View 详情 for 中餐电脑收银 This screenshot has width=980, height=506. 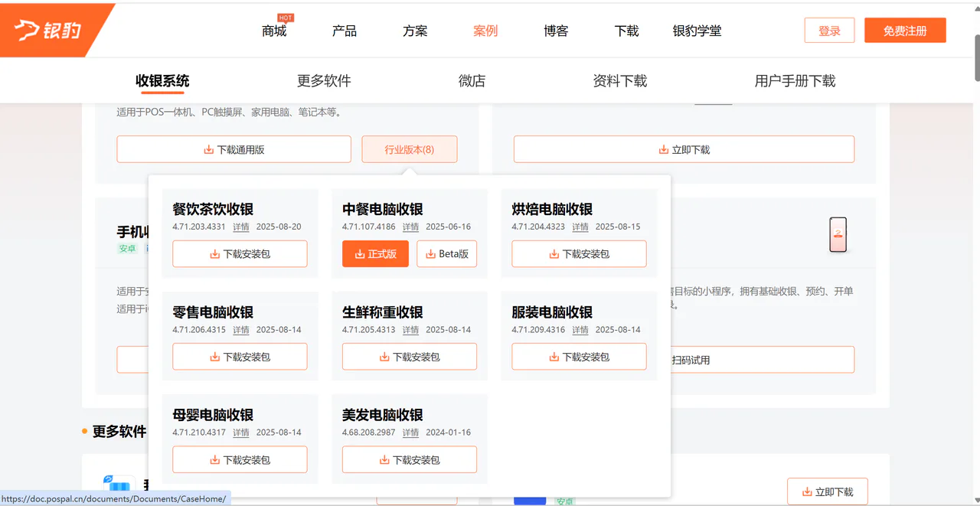pos(411,227)
